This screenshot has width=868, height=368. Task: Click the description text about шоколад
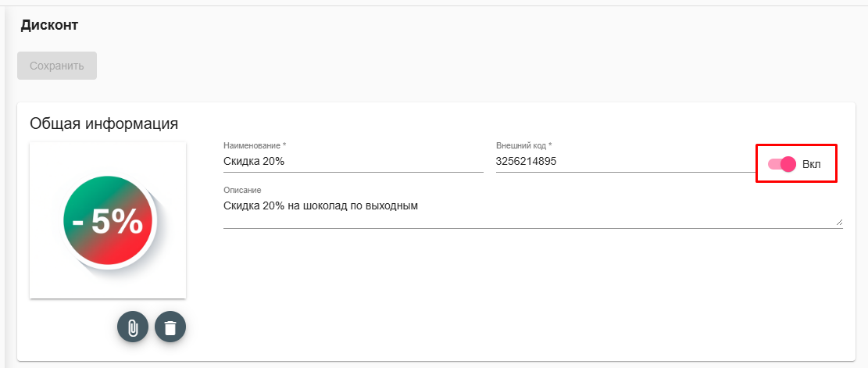click(x=320, y=206)
